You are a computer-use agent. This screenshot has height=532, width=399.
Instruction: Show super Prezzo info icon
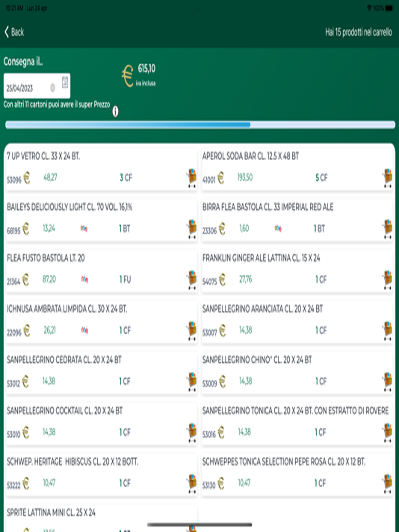point(115,111)
